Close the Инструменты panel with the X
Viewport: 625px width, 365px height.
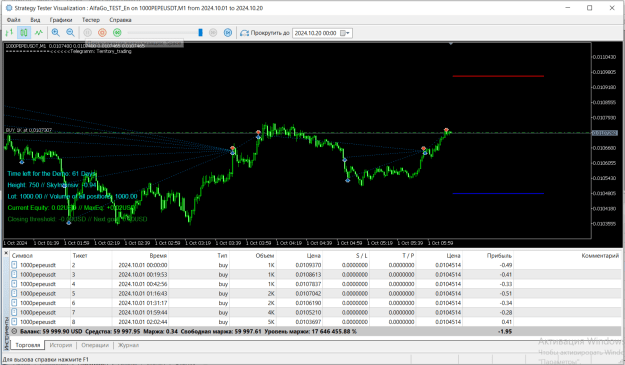6,253
